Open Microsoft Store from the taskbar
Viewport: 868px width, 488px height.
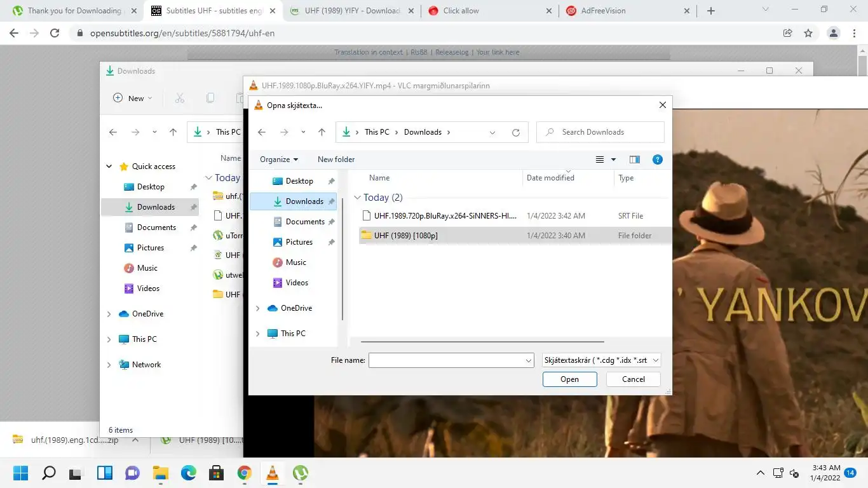[x=216, y=473]
